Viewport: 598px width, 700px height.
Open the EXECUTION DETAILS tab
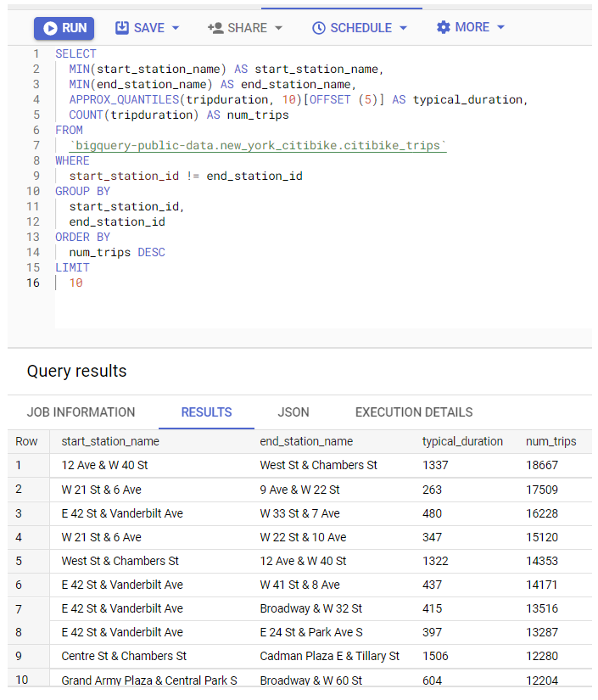[414, 412]
